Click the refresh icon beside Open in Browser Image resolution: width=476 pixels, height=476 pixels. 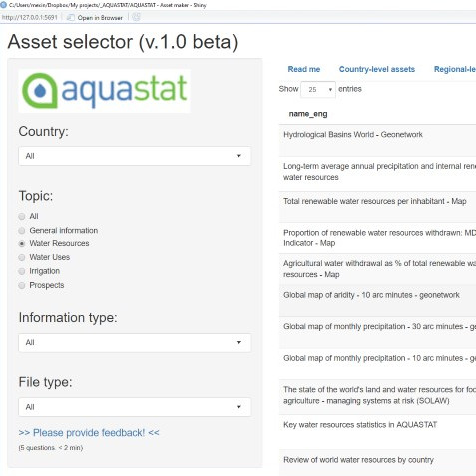tap(136, 17)
